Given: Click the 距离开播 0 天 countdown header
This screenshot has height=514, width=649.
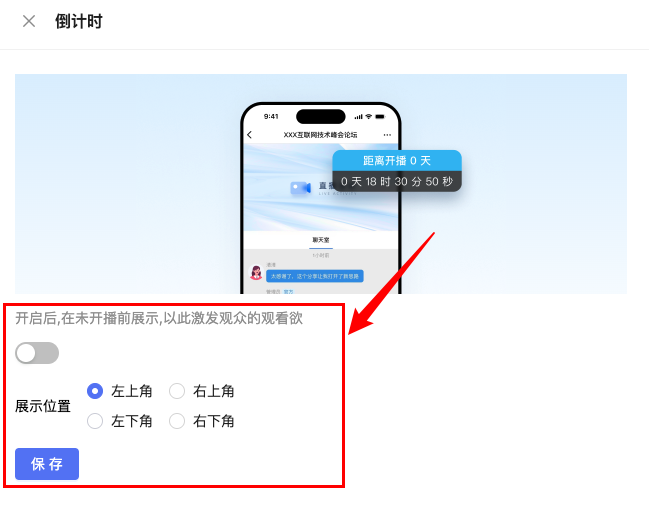Looking at the screenshot, I should tap(397, 161).
